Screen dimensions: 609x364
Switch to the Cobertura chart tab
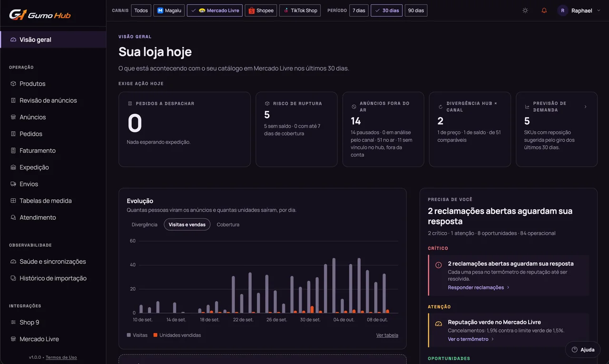[228, 225]
